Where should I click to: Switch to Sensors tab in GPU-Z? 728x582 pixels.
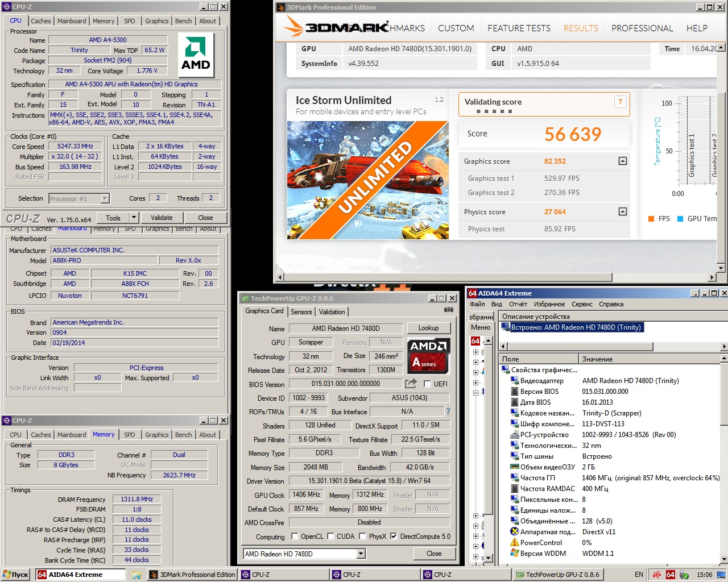pos(301,312)
